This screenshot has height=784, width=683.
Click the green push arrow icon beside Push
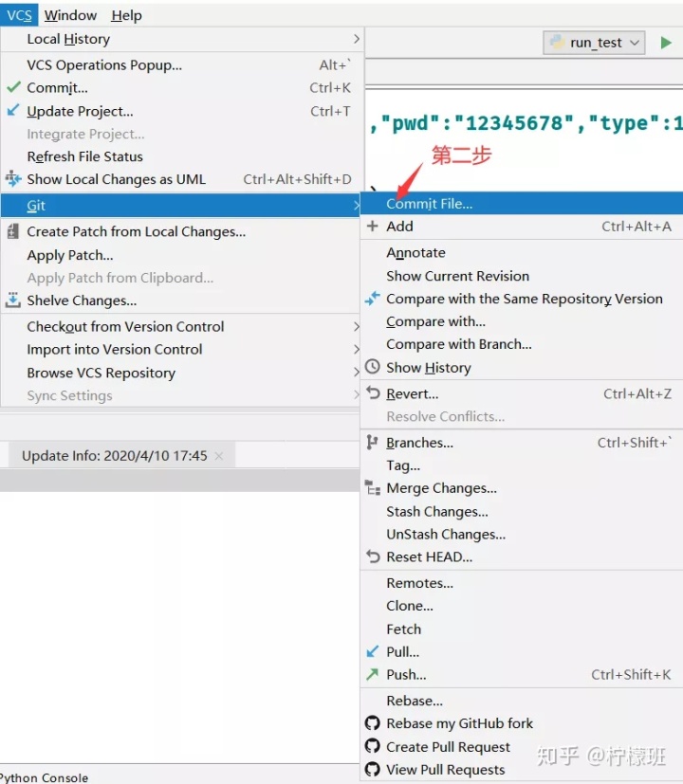point(372,674)
